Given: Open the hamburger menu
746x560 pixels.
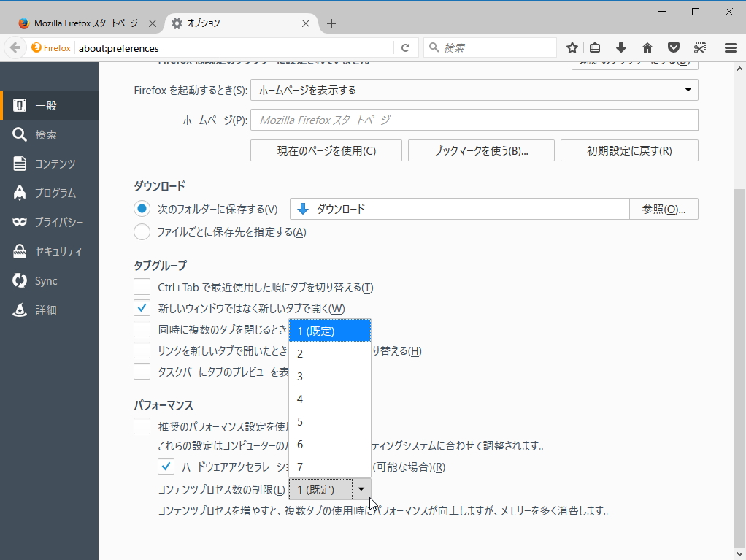Looking at the screenshot, I should (x=731, y=47).
